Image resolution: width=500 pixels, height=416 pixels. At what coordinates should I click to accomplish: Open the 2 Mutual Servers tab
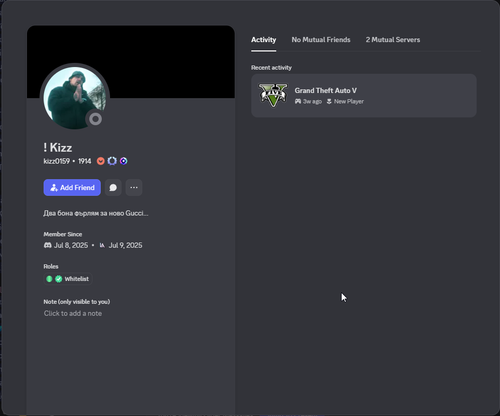tap(393, 40)
